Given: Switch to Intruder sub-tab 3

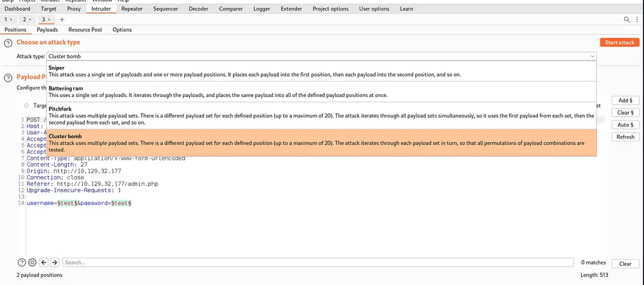Looking at the screenshot, I should pos(43,19).
